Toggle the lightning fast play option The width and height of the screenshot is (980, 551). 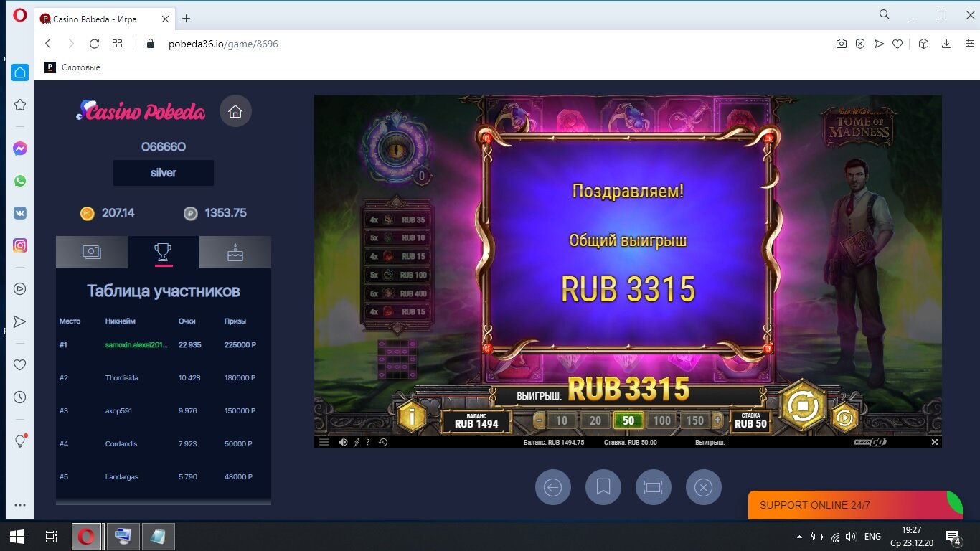point(357,443)
